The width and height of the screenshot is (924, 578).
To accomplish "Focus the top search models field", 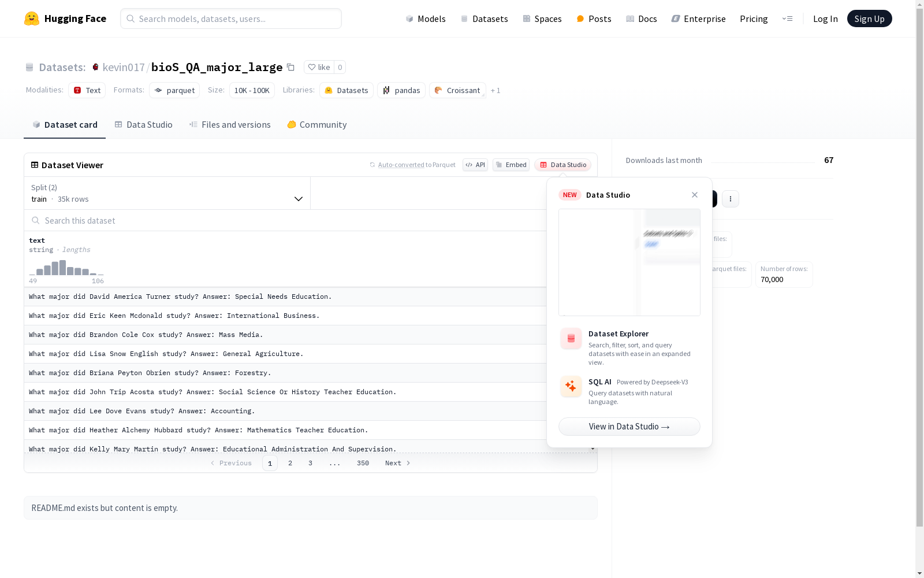I will coord(231,18).
